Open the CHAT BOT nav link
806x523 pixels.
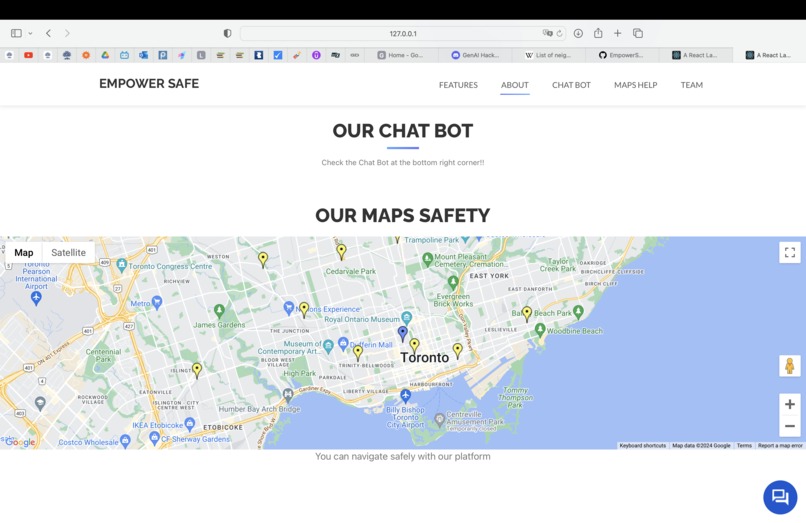click(x=571, y=85)
